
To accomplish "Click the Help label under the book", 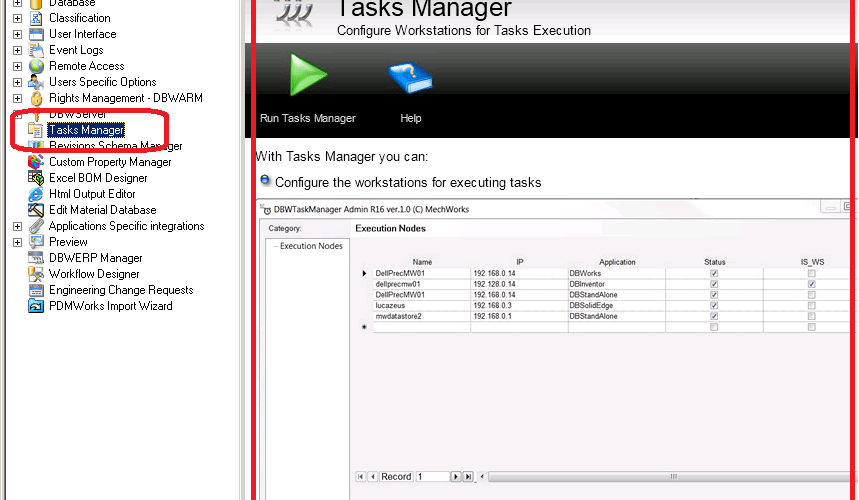I will (410, 118).
